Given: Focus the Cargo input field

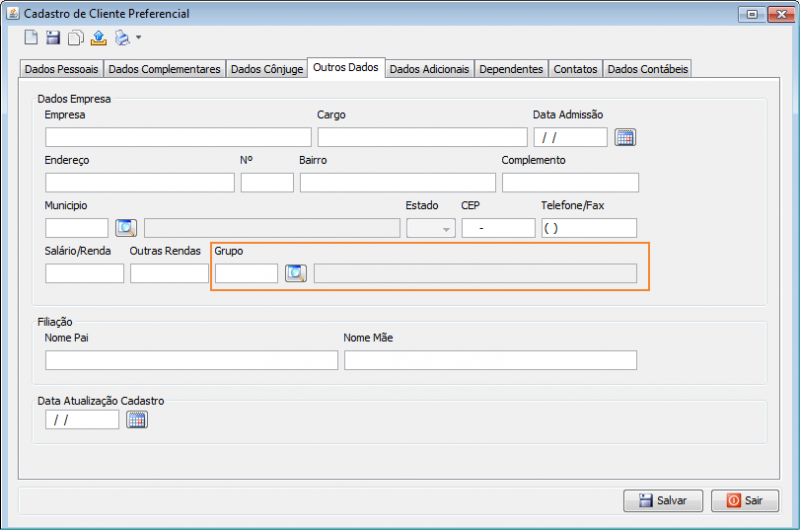Looking at the screenshot, I should [x=422, y=137].
